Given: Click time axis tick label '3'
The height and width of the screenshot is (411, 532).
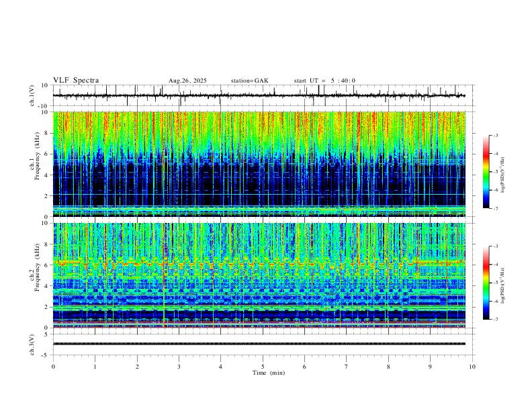Looking at the screenshot, I should (x=179, y=367).
